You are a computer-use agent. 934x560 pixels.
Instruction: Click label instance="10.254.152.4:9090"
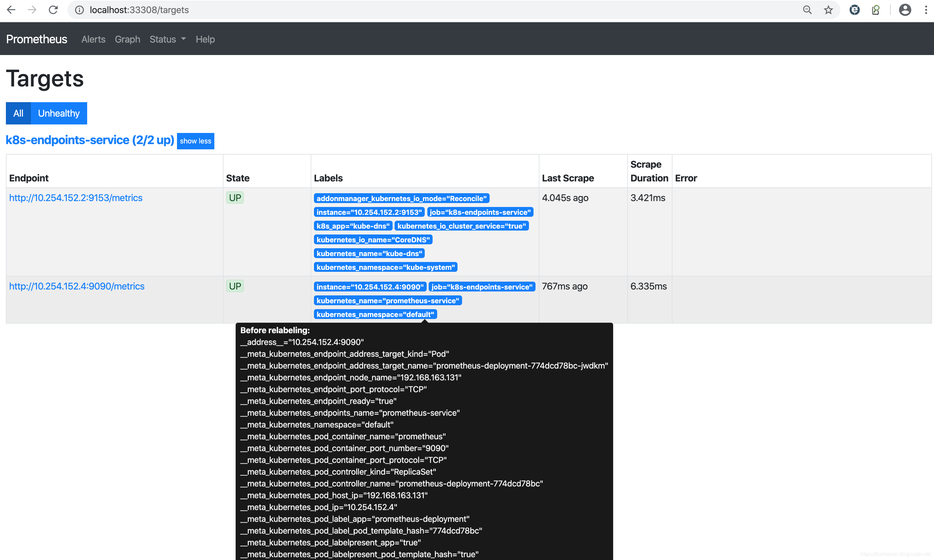(370, 287)
